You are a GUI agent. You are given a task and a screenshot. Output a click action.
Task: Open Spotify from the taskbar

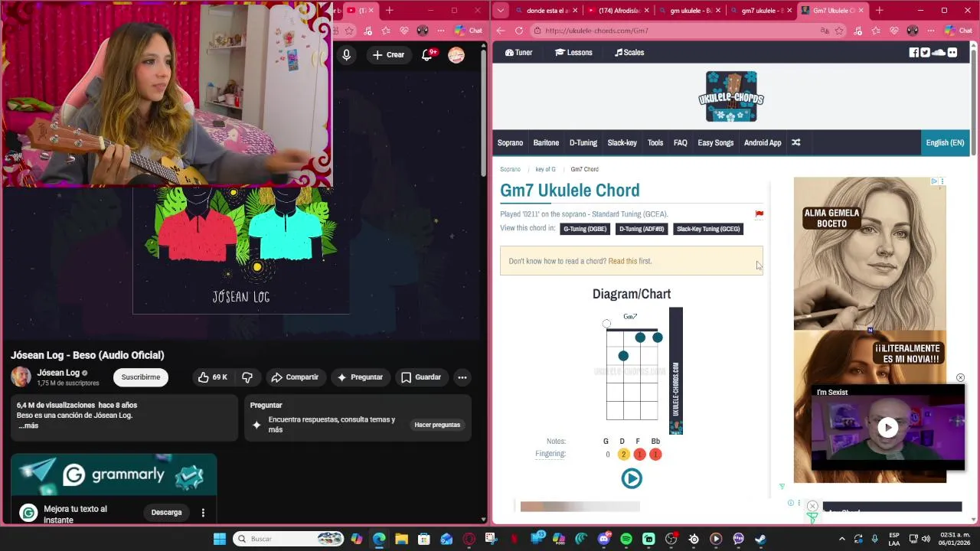tap(626, 539)
